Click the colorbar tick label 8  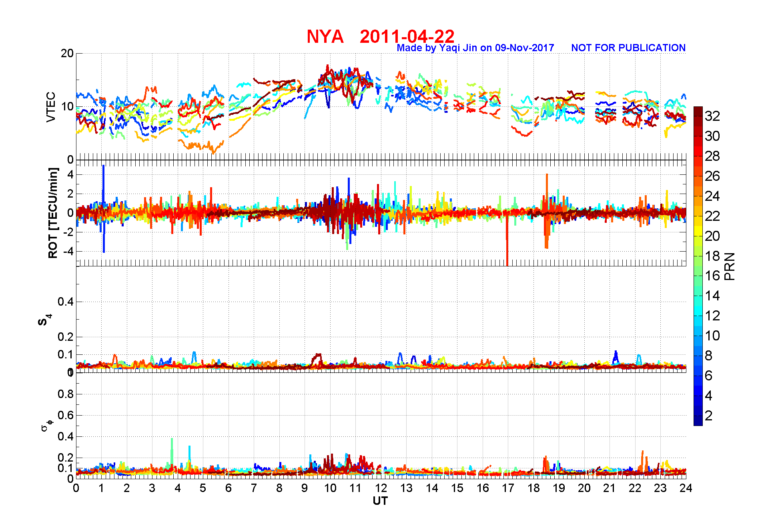709,356
